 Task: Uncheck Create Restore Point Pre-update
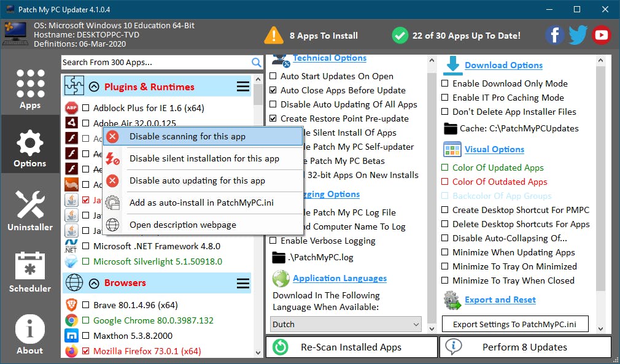coord(273,118)
